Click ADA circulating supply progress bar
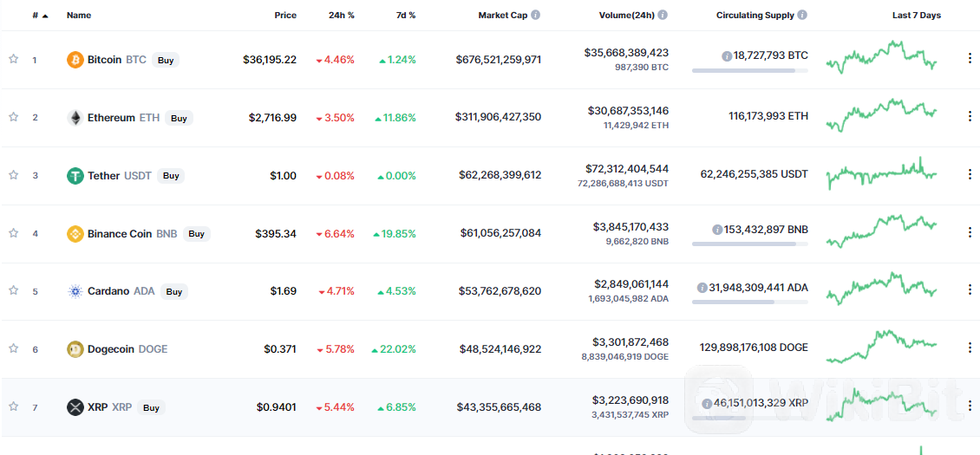 click(750, 302)
